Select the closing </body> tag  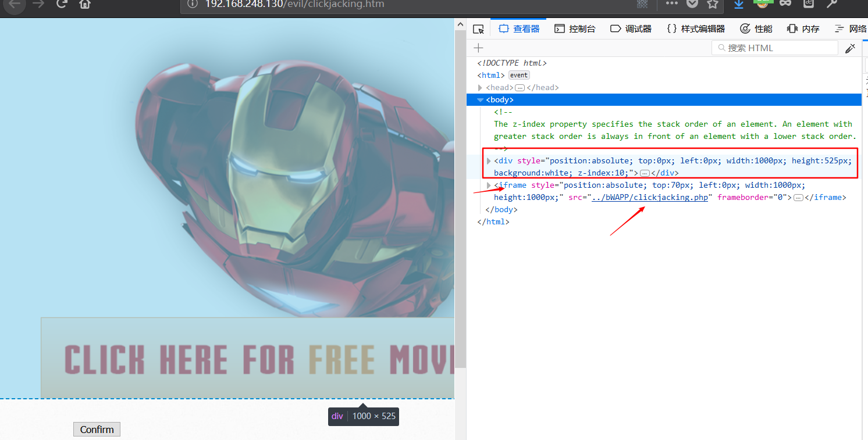(x=501, y=210)
